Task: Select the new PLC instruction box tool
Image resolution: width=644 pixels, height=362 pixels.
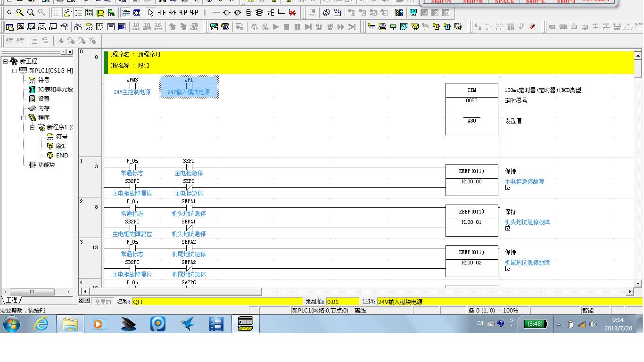Action: click(248, 13)
